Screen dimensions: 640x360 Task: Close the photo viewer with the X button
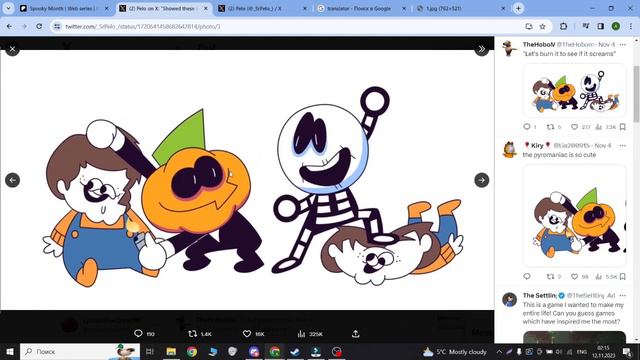tap(12, 49)
